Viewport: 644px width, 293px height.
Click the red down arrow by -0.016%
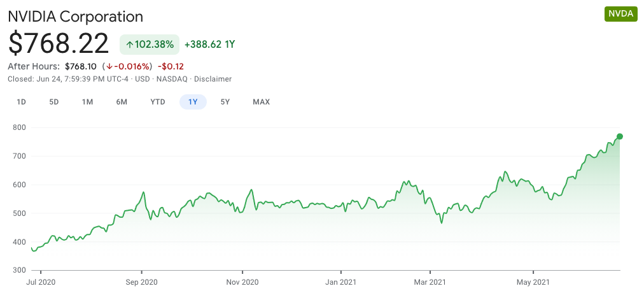click(x=109, y=67)
